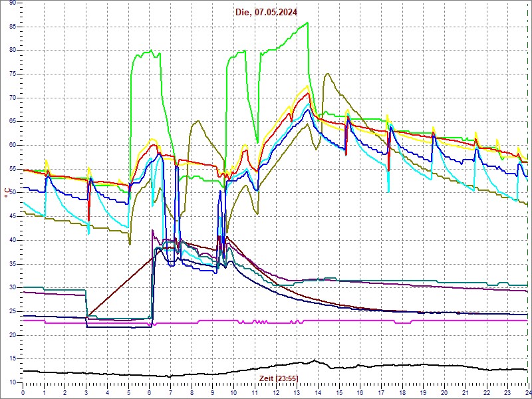Select the 50 temperature axis label
Screen dimensions: 532x399
pyautogui.click(x=12, y=193)
